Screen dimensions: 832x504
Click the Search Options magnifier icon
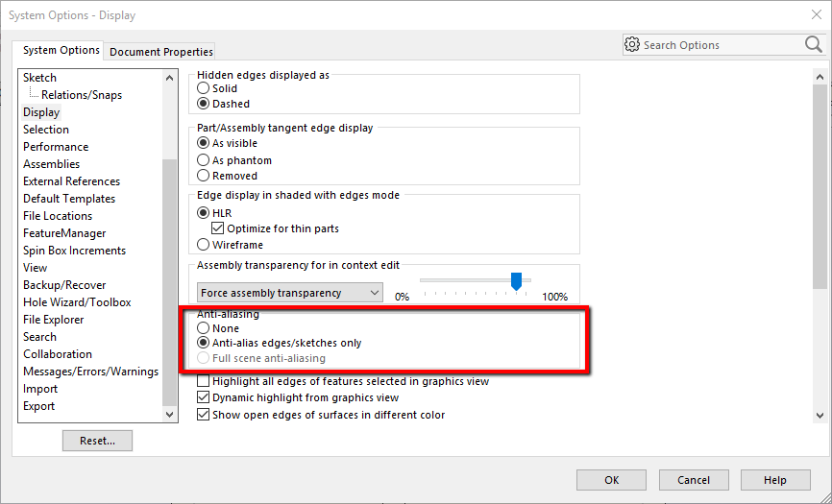(x=813, y=44)
